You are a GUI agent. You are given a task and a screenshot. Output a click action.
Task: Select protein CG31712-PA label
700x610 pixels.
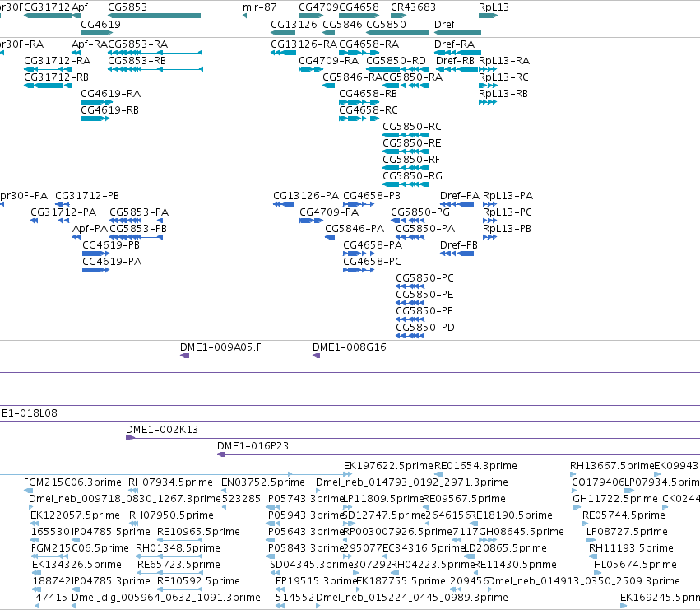[63, 212]
